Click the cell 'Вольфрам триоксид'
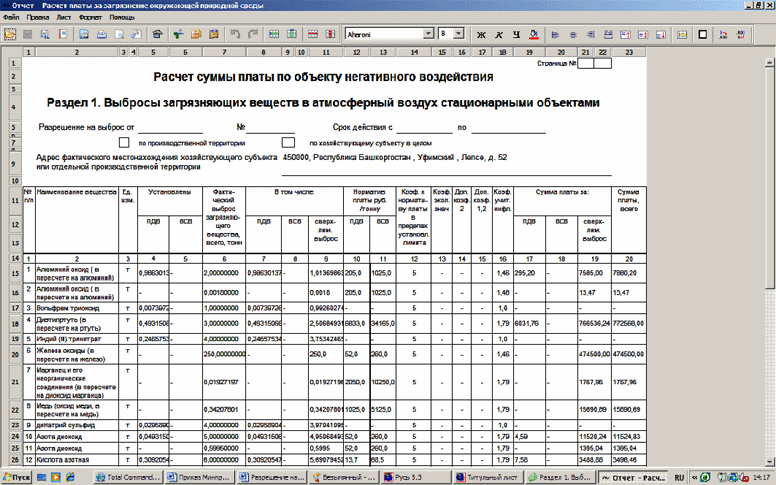776x485 pixels. [77, 308]
